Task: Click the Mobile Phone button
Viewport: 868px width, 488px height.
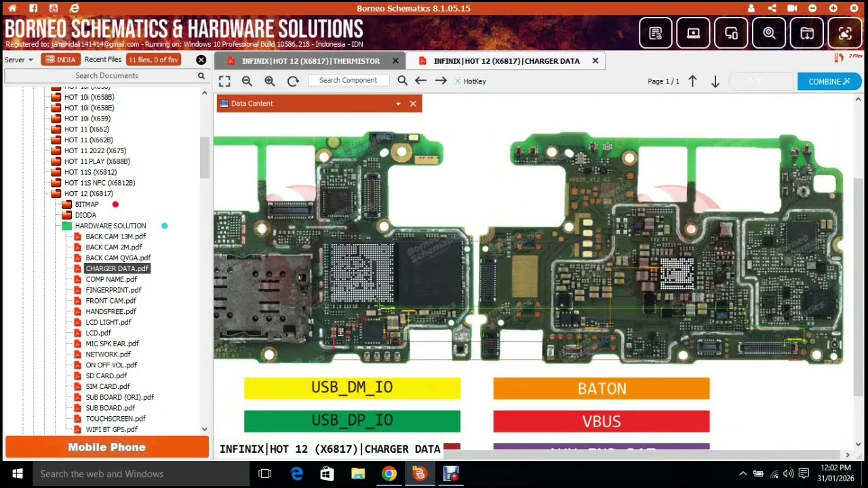Action: [106, 447]
